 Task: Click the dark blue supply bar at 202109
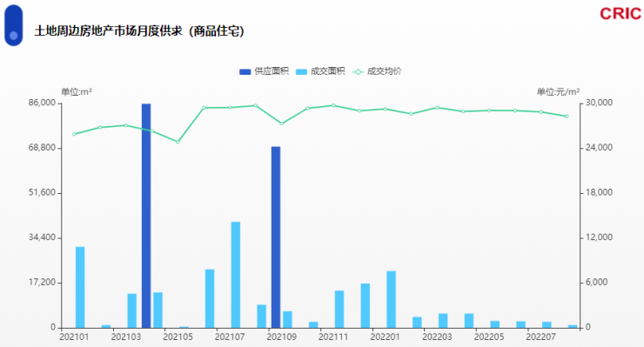point(276,237)
